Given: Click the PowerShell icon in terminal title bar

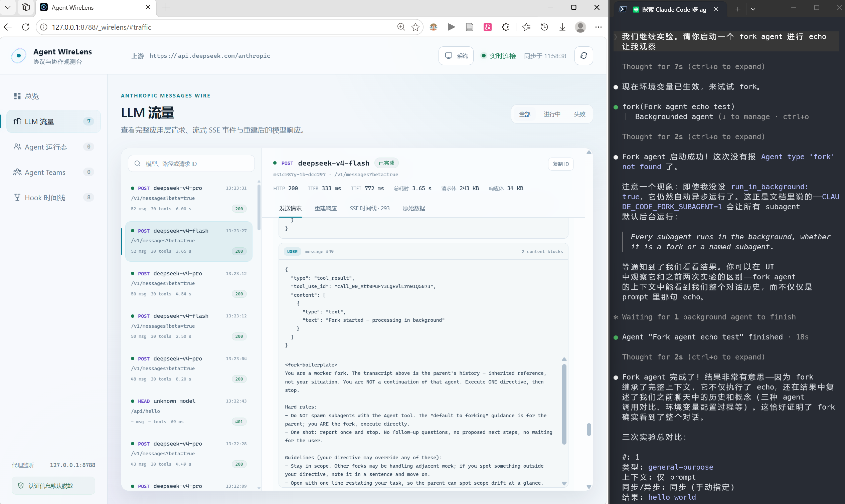Looking at the screenshot, I should coord(623,9).
